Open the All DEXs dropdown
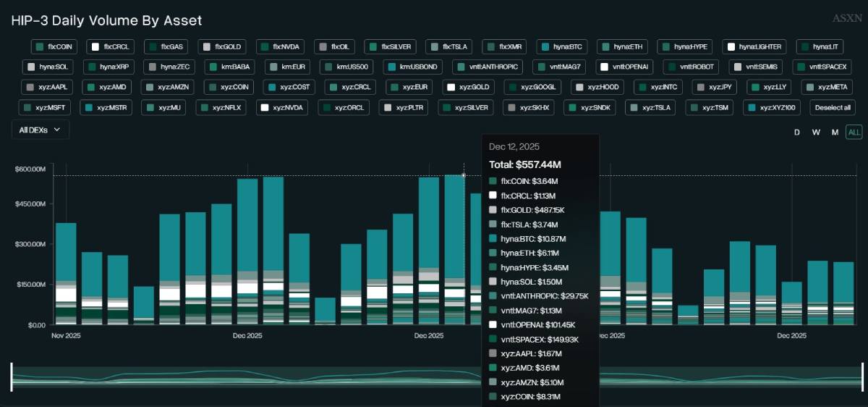 tap(41, 130)
